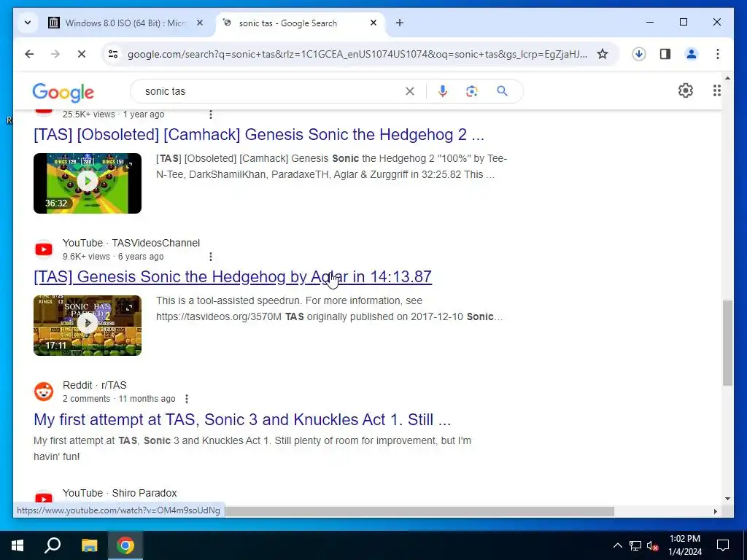Viewport: 747px width, 560px height.
Task: Open the clock showing 1:02 PM
Action: (x=684, y=545)
